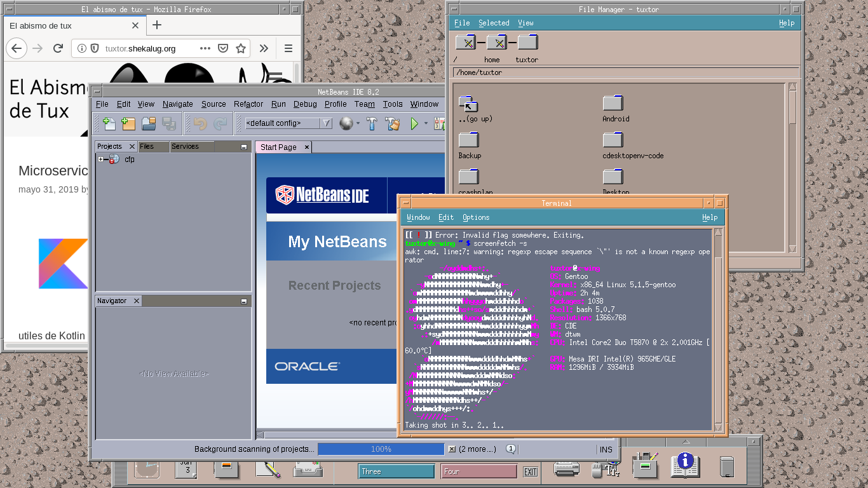868x488 pixels.
Task: Click the go up folder in File Manager
Action: click(469, 104)
